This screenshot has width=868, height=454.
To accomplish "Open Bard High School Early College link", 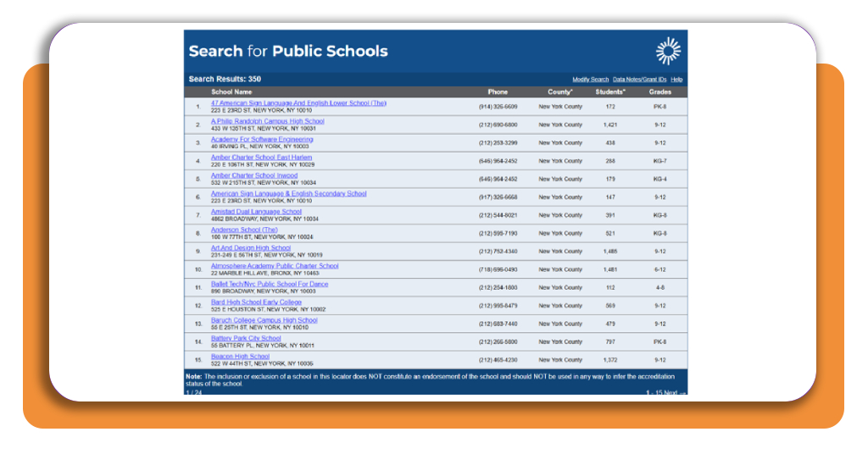I will click(256, 302).
